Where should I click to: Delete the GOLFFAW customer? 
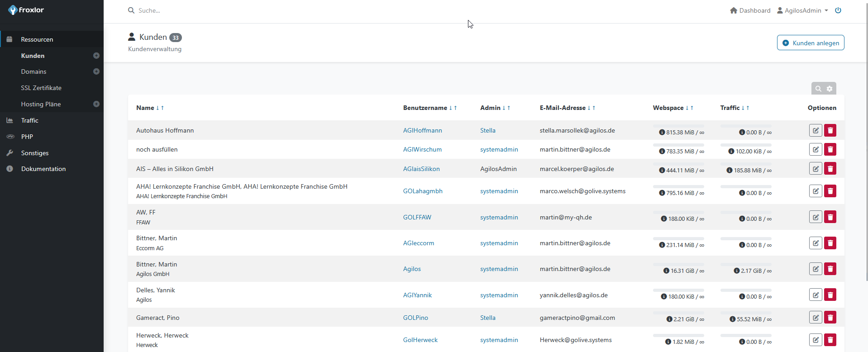(x=830, y=217)
